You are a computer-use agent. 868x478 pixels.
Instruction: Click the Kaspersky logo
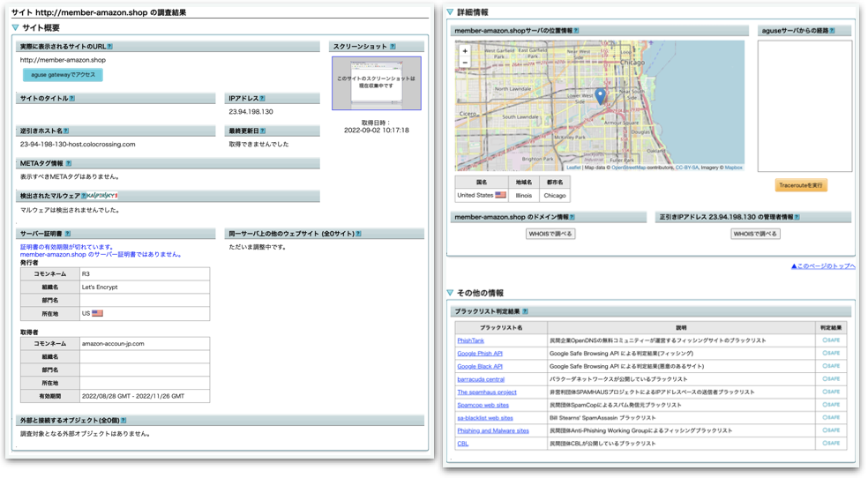[102, 196]
